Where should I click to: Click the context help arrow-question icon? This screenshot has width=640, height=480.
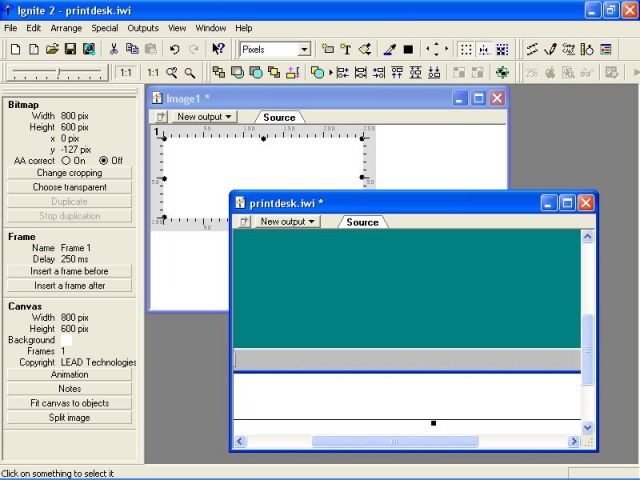[x=218, y=48]
